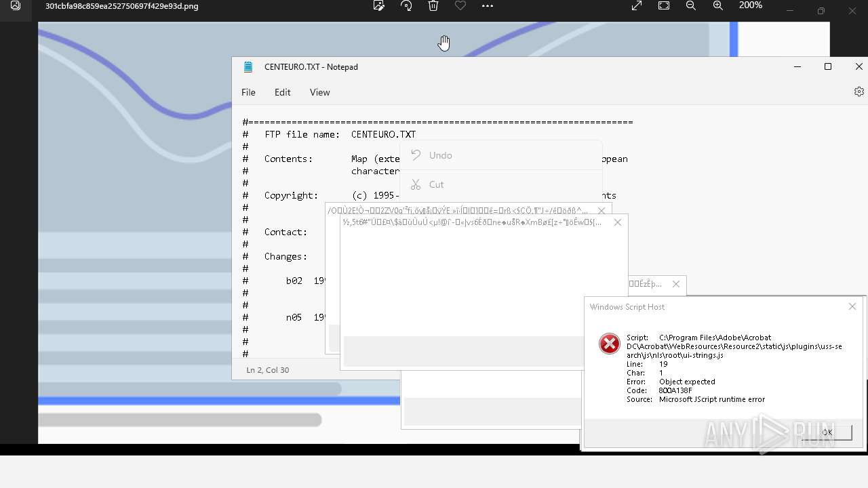Viewport: 868px width, 488px height.
Task: Close the garbled-title dialog starting with ½,5t6
Action: tap(617, 222)
